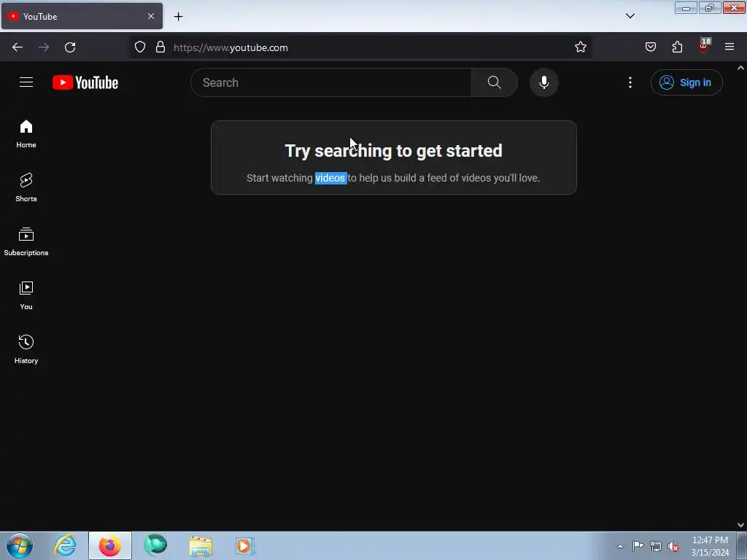Click the highlighted word videos
Viewport: 747px width, 560px height.
click(x=330, y=178)
